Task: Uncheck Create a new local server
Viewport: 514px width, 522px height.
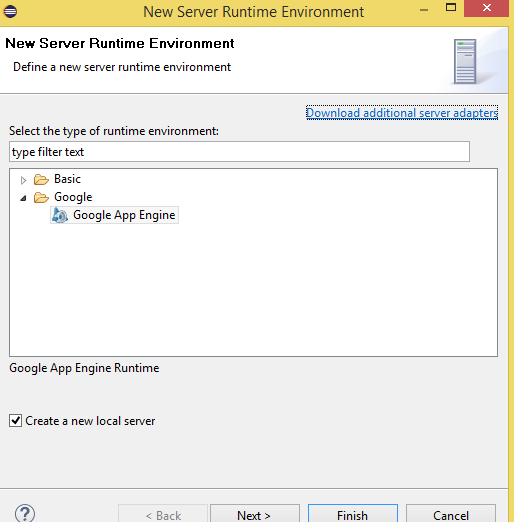Action: tap(15, 421)
